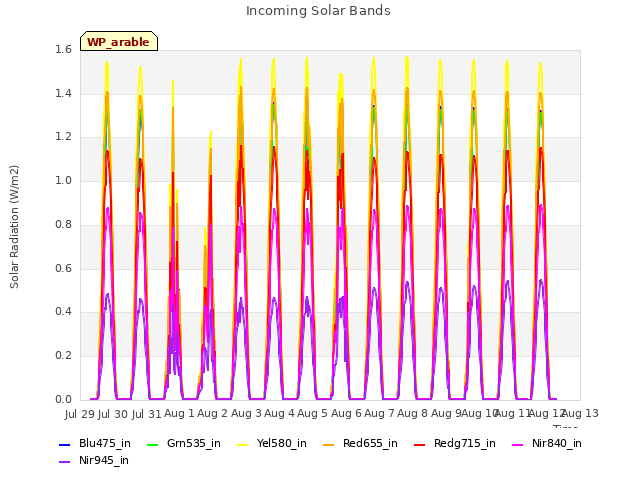Click the WP_arable label box
This screenshot has height=480, width=640.
119,41
